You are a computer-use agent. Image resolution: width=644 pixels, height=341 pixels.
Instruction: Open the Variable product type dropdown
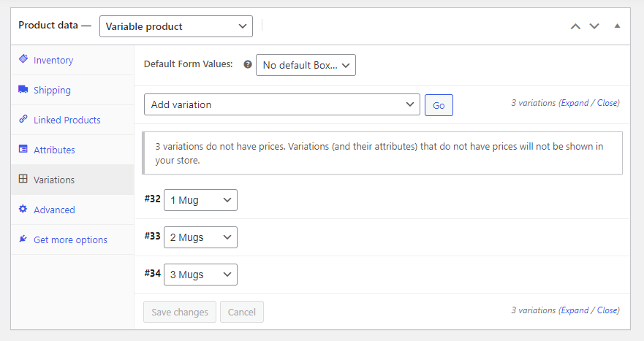point(175,26)
